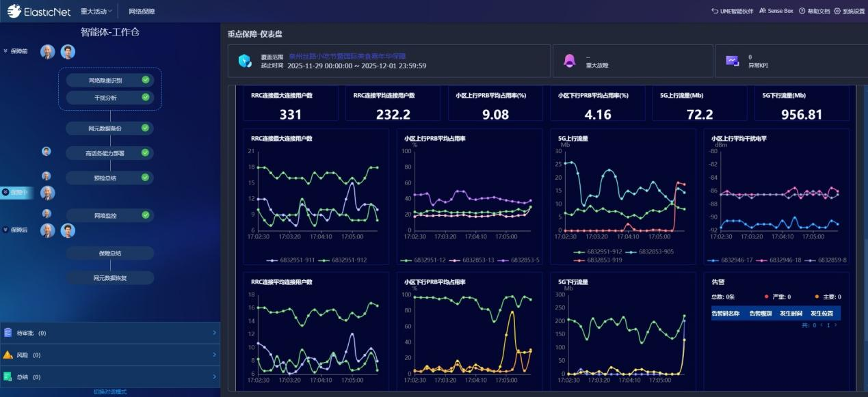Click the 重大故障 purple bell icon

[568, 61]
